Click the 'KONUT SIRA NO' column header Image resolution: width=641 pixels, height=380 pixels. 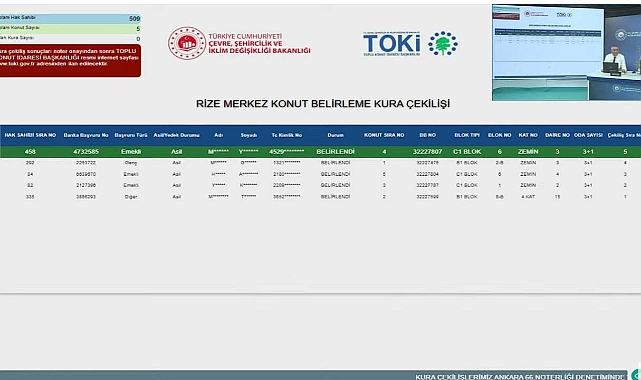tap(384, 135)
